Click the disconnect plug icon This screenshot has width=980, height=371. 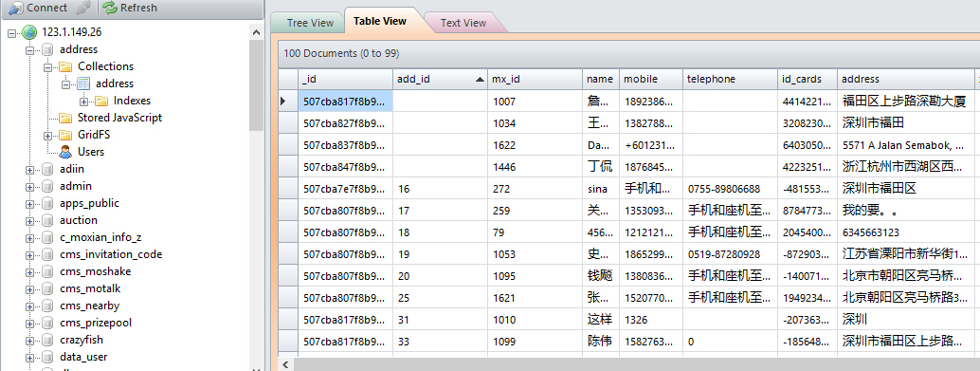tap(83, 8)
